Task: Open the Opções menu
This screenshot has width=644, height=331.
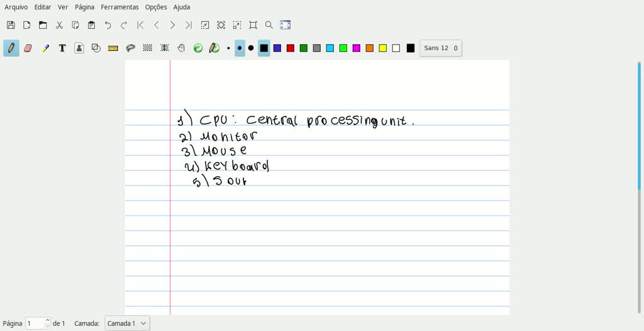Action: pos(156,7)
